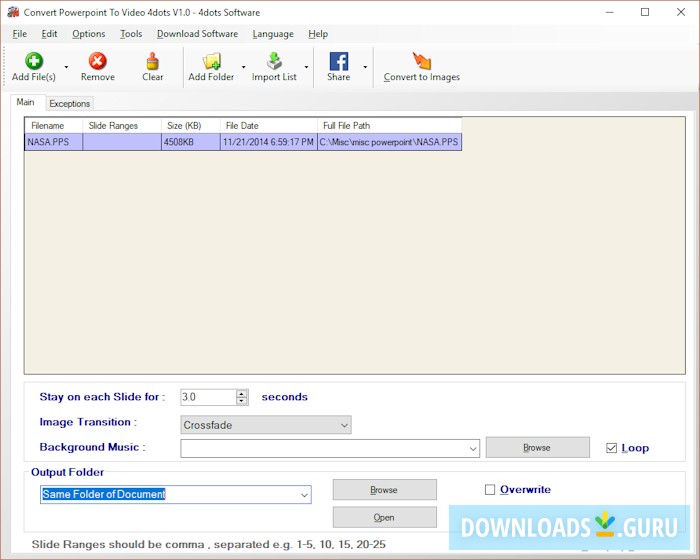Click the Full File Path column header

tap(389, 125)
